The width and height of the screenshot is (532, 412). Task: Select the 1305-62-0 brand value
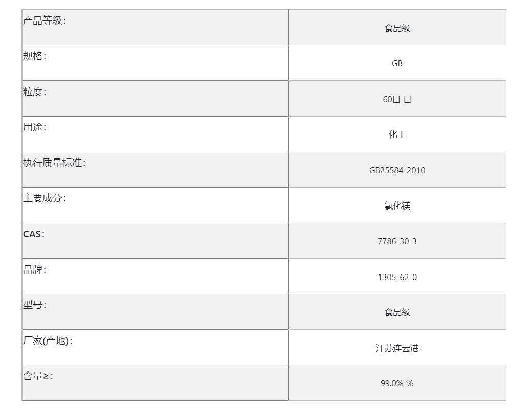pos(397,277)
